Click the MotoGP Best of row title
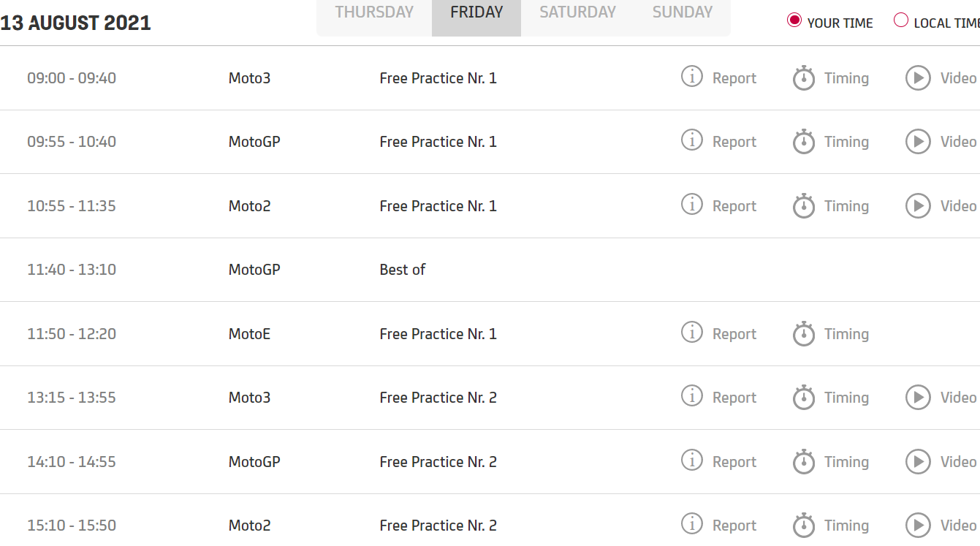980x546 pixels. 402,270
